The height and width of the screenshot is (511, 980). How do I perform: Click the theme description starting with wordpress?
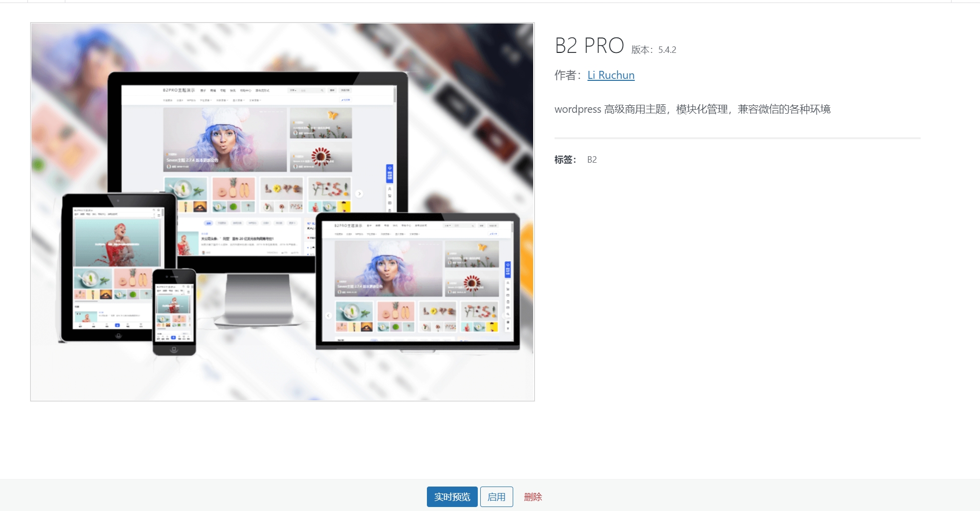(692, 109)
